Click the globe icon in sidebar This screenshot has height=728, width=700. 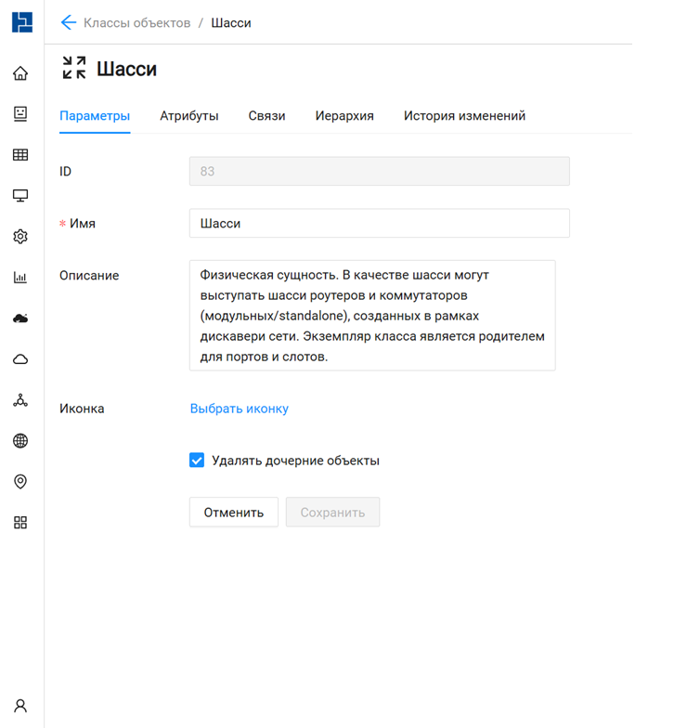[x=20, y=441]
